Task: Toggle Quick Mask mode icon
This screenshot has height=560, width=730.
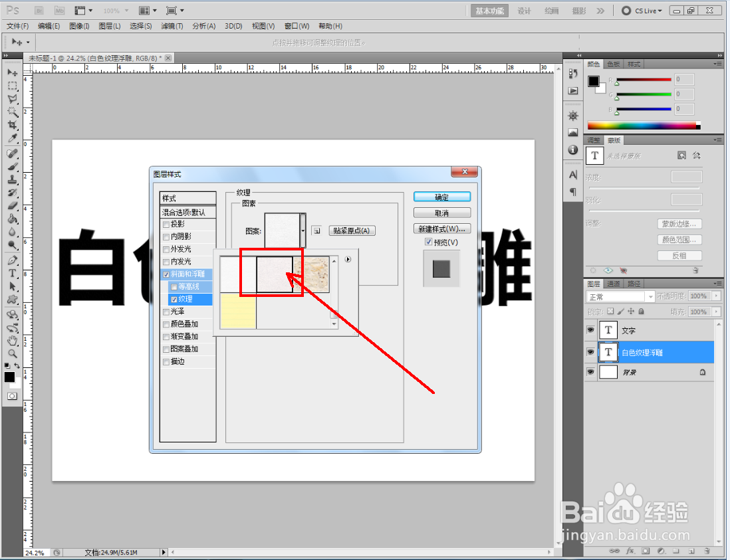Action: coord(12,397)
